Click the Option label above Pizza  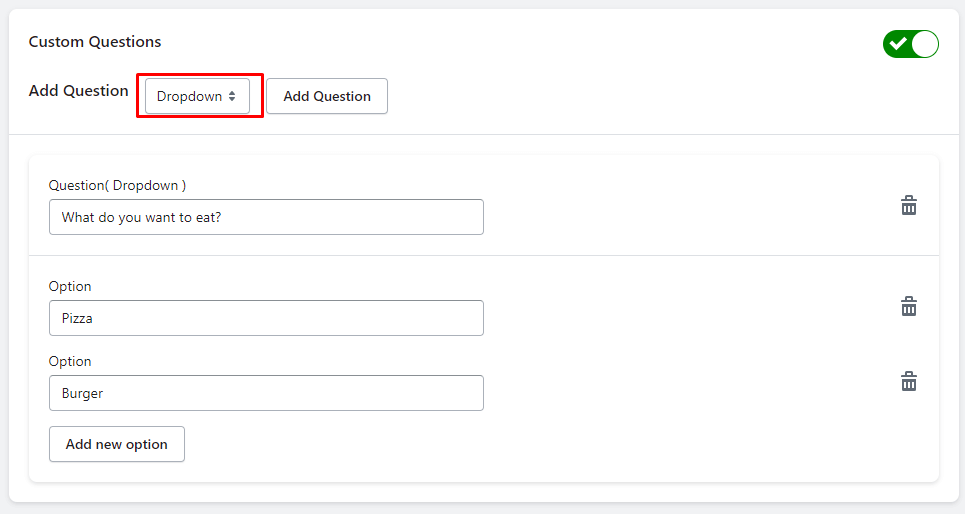point(70,286)
